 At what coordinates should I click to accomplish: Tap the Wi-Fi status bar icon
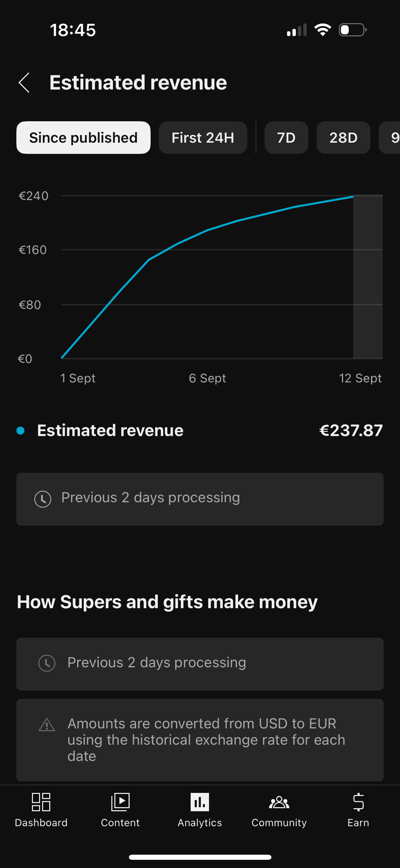click(322, 30)
